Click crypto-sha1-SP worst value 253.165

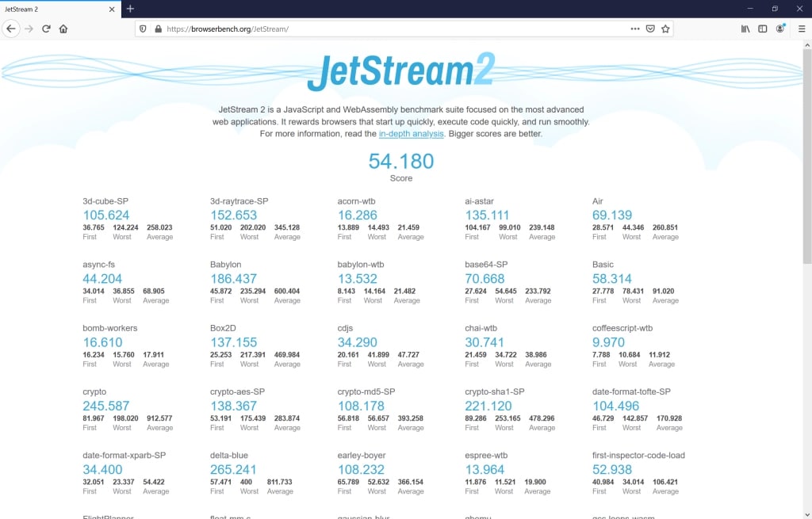[507, 418]
